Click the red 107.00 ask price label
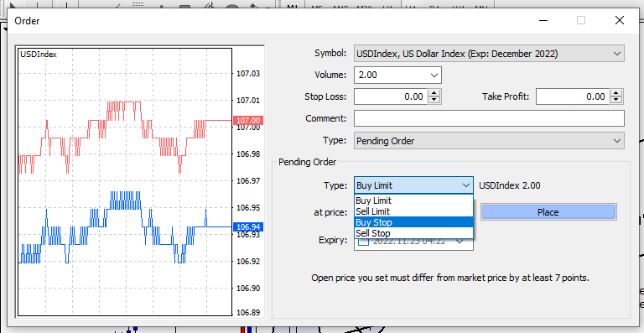 pos(248,120)
